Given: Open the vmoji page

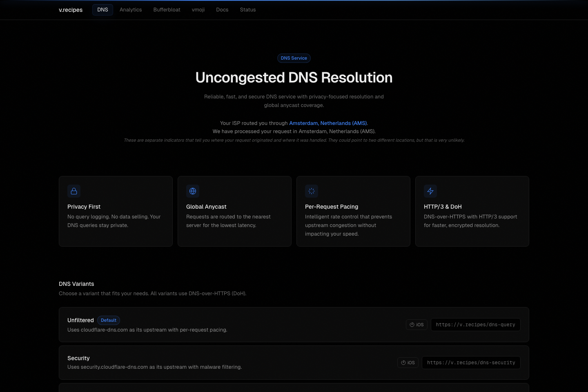Looking at the screenshot, I should click(198, 10).
